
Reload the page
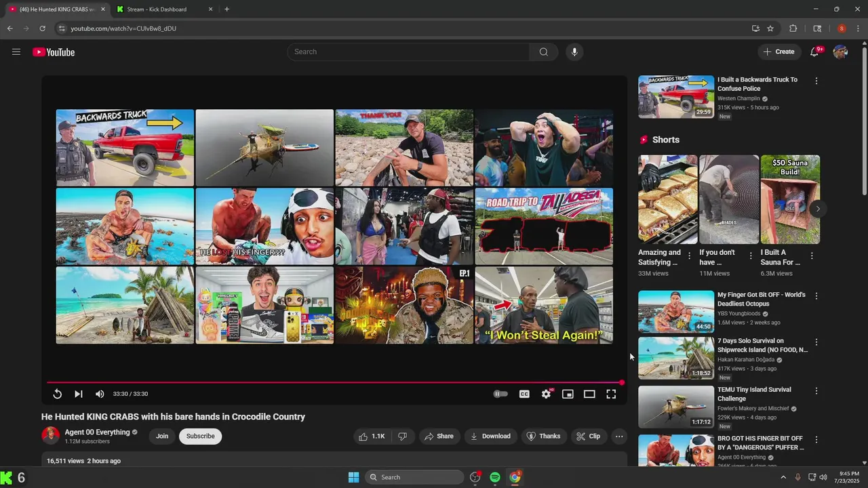[42, 28]
